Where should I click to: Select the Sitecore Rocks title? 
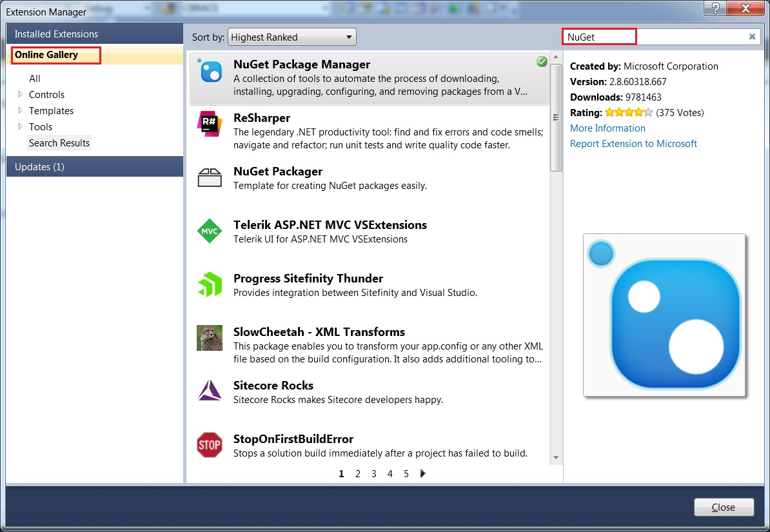coord(273,386)
